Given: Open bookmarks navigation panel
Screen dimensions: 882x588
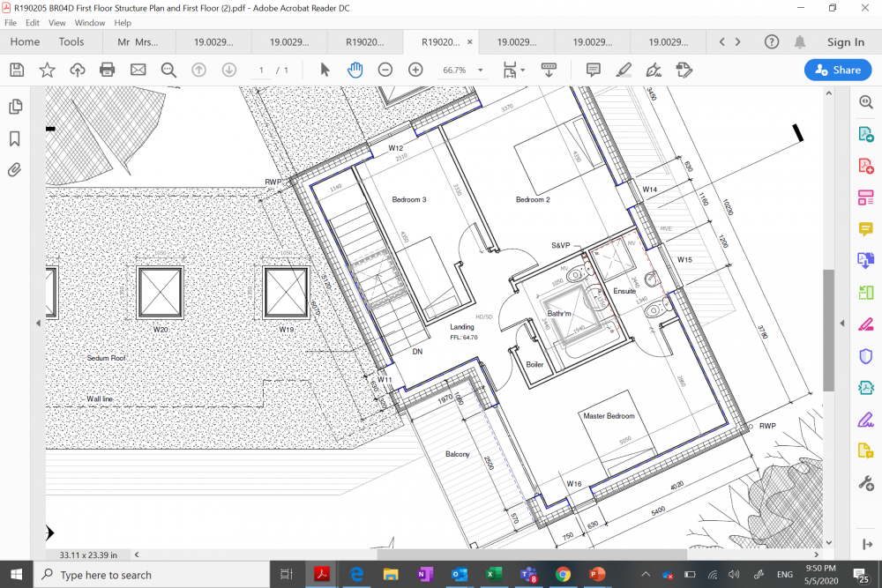Looking at the screenshot, I should pos(15,139).
